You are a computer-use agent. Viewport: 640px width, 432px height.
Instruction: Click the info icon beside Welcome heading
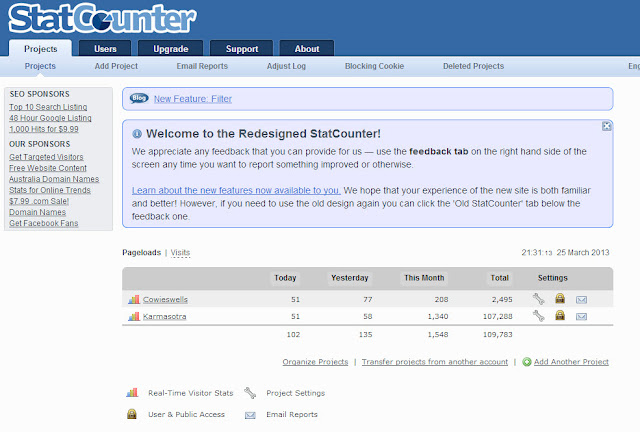pyautogui.click(x=137, y=134)
